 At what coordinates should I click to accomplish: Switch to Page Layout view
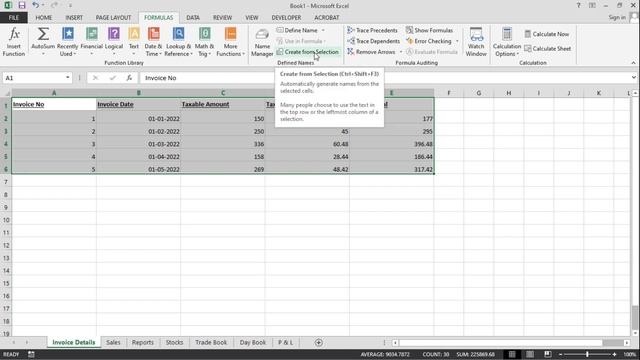530,354
